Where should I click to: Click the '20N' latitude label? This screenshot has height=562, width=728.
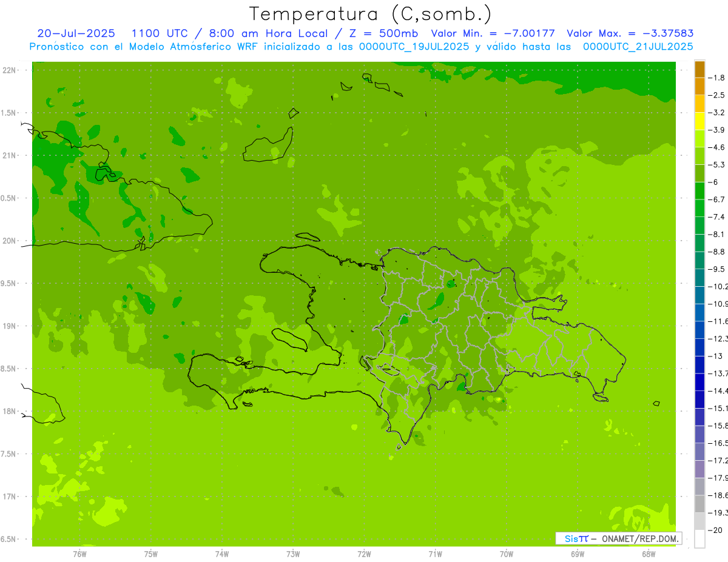(x=10, y=241)
